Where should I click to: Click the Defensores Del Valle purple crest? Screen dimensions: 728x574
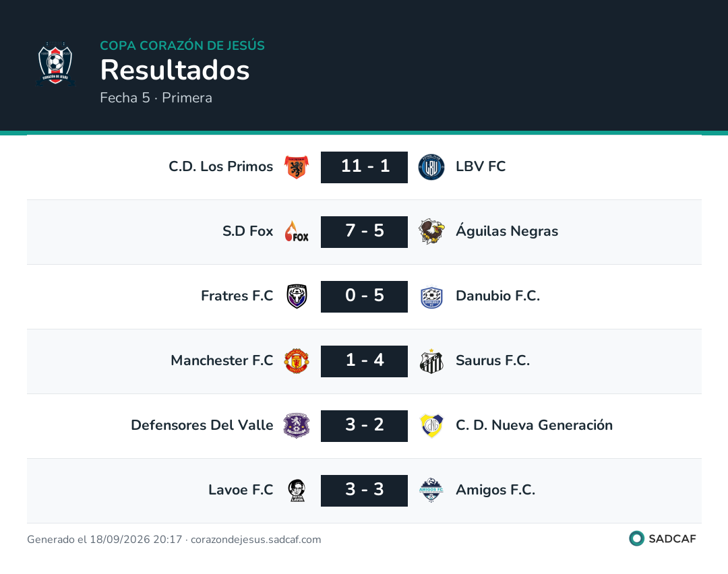[x=297, y=426]
